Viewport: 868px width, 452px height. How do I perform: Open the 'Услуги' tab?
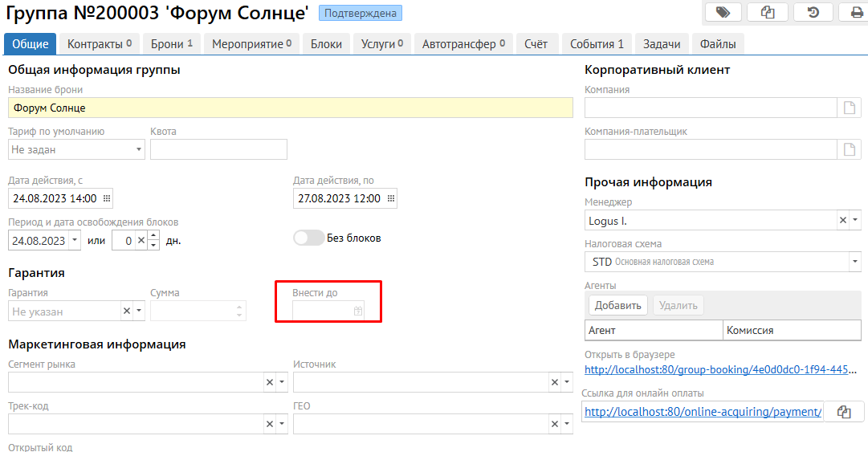coord(380,44)
